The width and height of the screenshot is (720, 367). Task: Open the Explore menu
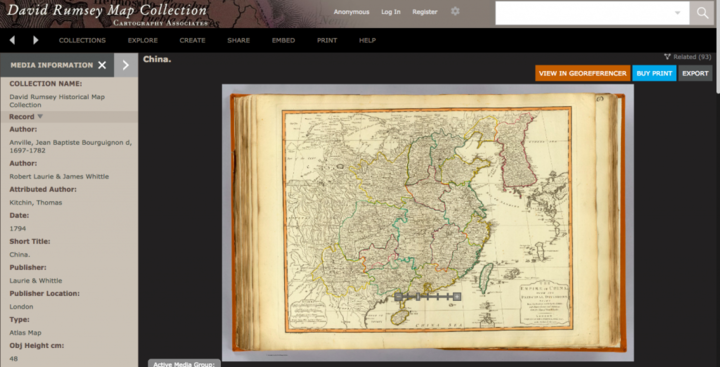143,40
